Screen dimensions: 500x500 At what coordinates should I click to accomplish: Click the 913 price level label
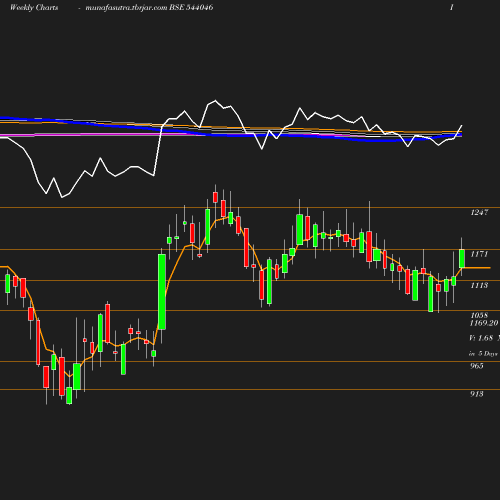click(477, 394)
